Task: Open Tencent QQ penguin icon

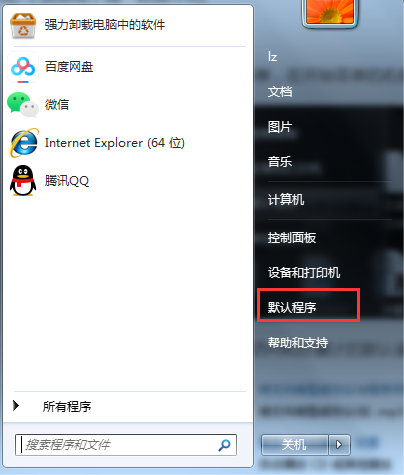Action: (23, 181)
